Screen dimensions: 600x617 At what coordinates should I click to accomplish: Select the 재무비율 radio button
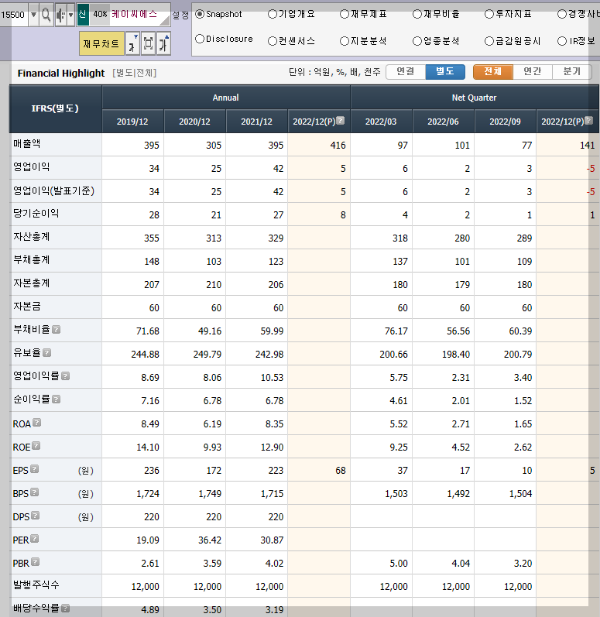point(417,14)
